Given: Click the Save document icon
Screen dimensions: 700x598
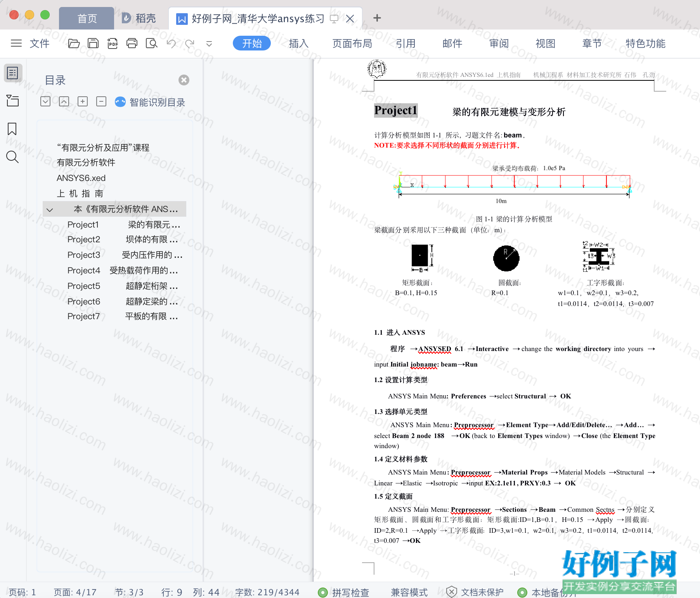Looking at the screenshot, I should [x=93, y=43].
